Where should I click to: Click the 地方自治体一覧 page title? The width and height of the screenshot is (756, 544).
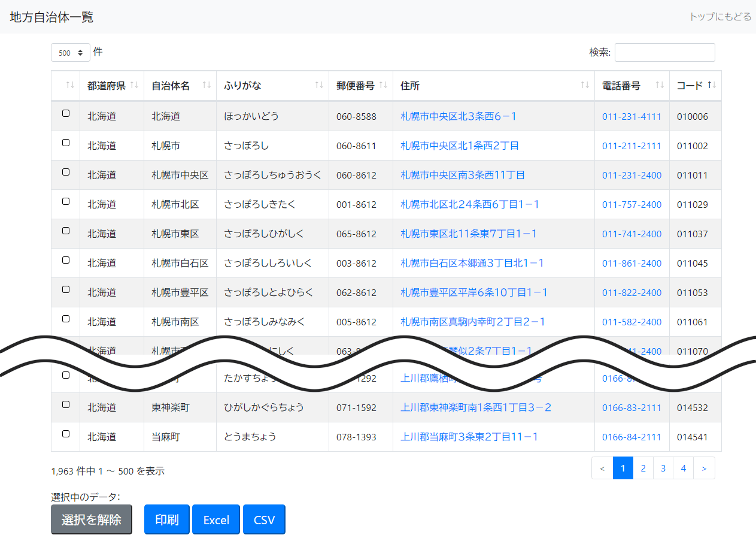click(51, 17)
